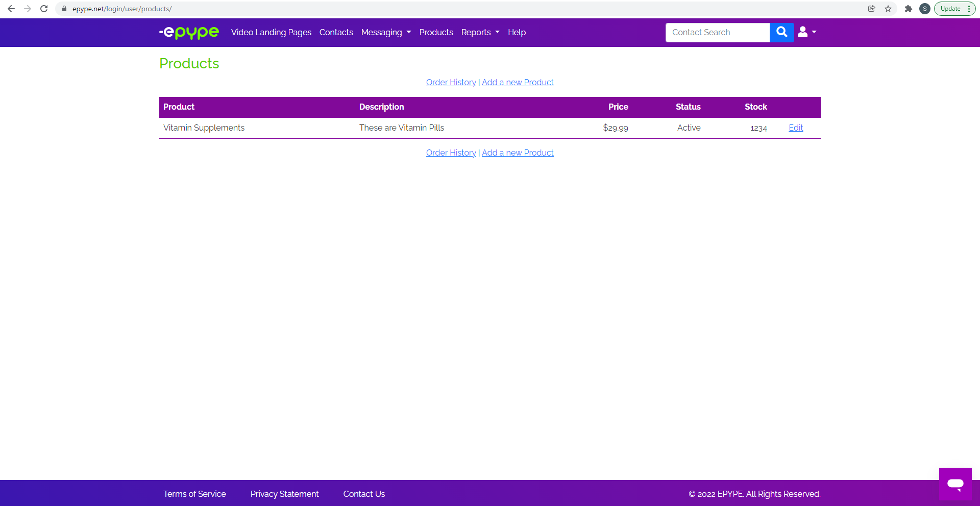Click the share page icon
Screen dimensions: 980x506
tap(872, 9)
